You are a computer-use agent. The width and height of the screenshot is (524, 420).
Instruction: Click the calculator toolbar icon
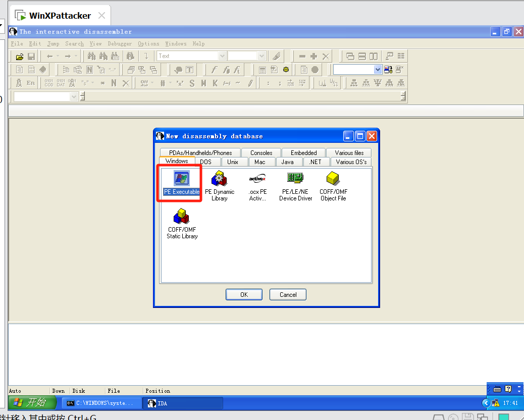coord(263,70)
